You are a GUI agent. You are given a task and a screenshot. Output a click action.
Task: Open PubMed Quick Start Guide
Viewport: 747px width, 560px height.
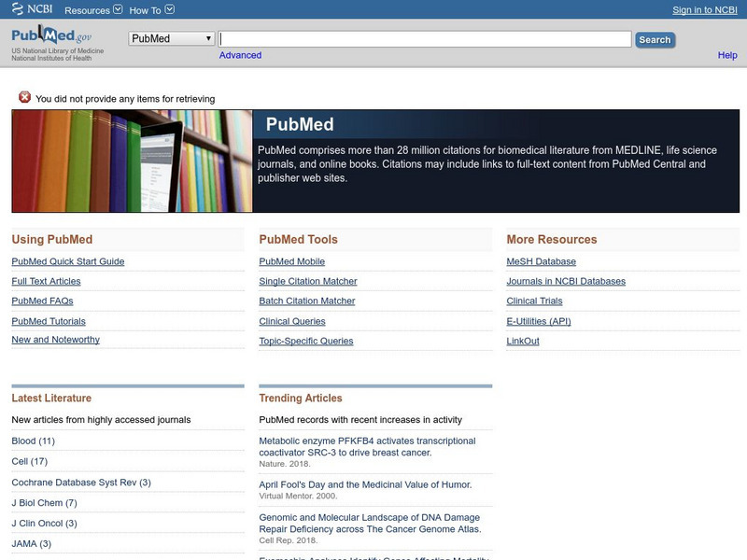pos(68,261)
